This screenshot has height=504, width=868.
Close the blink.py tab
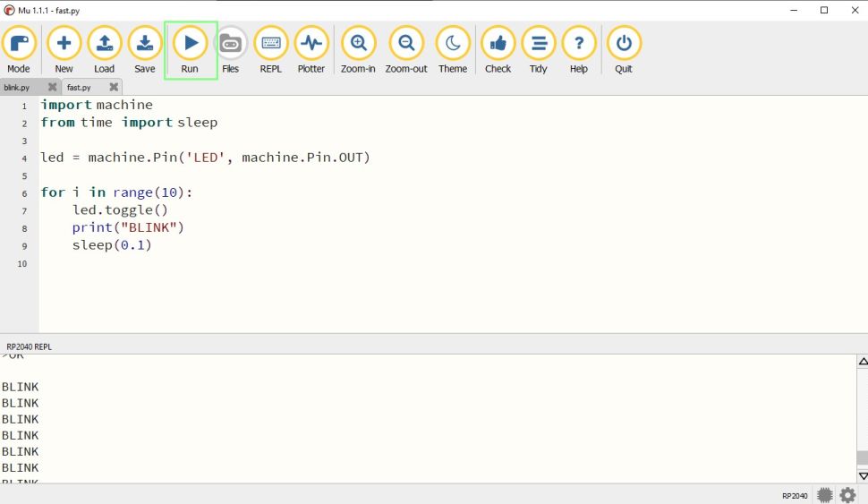point(53,87)
